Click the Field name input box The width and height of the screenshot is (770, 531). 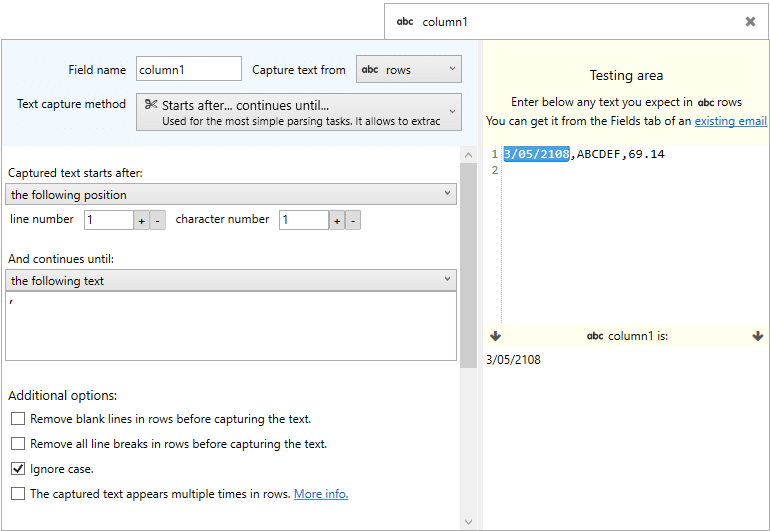click(x=189, y=69)
